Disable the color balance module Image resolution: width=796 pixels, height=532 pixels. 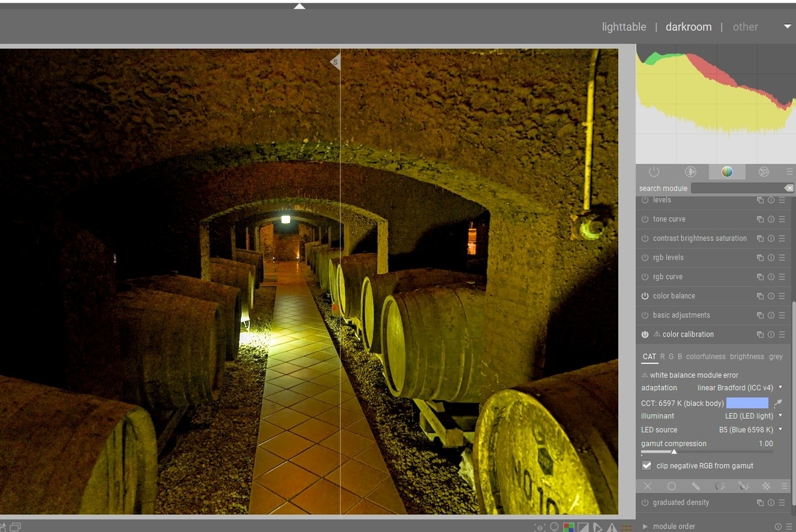645,296
